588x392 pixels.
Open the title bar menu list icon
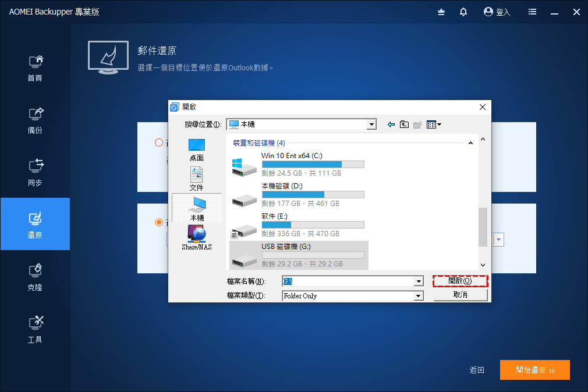[x=532, y=12]
